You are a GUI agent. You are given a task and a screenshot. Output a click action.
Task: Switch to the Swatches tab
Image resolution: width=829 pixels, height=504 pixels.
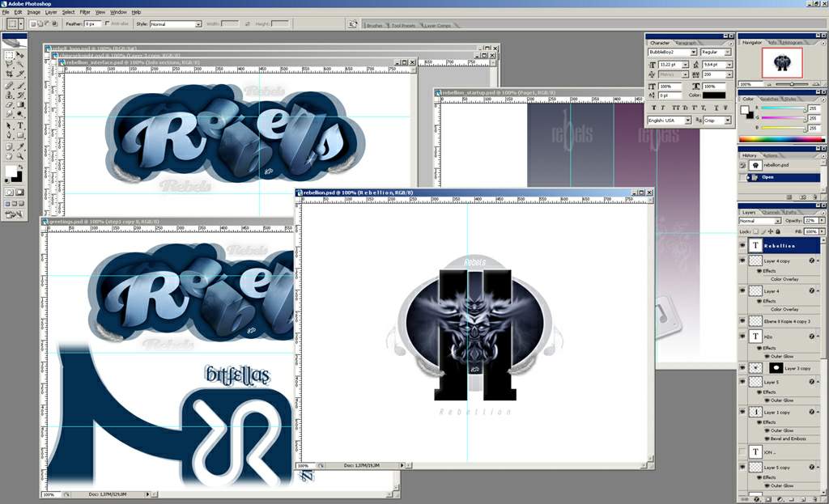click(770, 99)
